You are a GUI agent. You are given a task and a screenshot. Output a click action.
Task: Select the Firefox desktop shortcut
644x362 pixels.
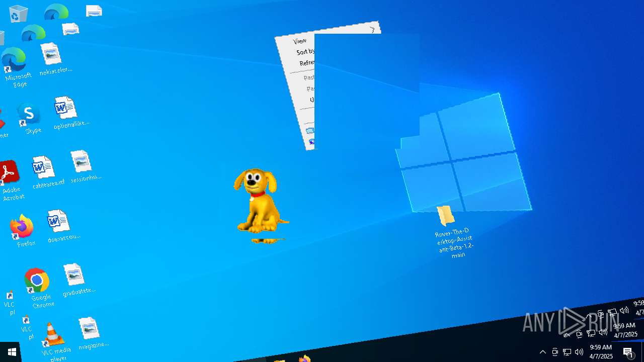click(x=23, y=231)
